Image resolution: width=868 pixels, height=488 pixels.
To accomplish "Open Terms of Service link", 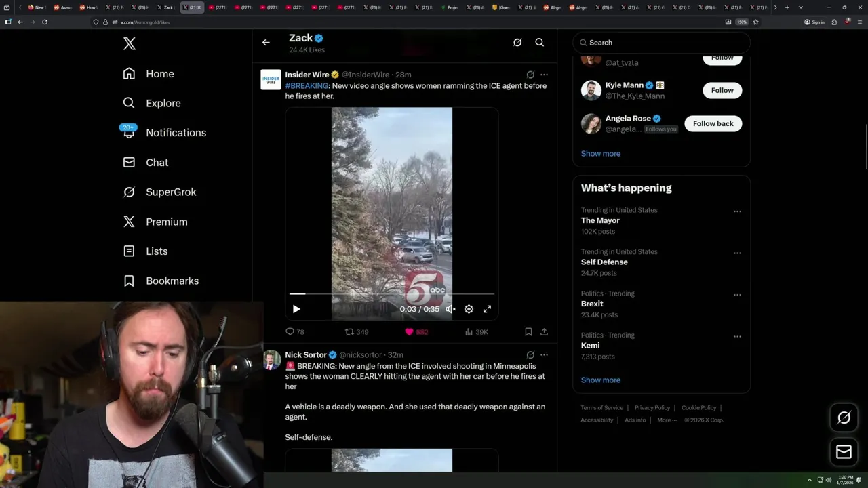I will 602,408.
